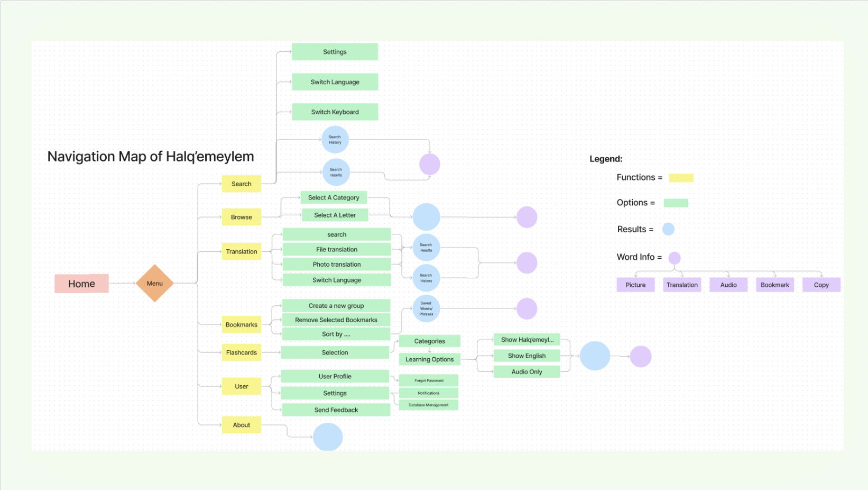This screenshot has height=490, width=868.
Task: Click the yellow User function box
Action: click(242, 386)
